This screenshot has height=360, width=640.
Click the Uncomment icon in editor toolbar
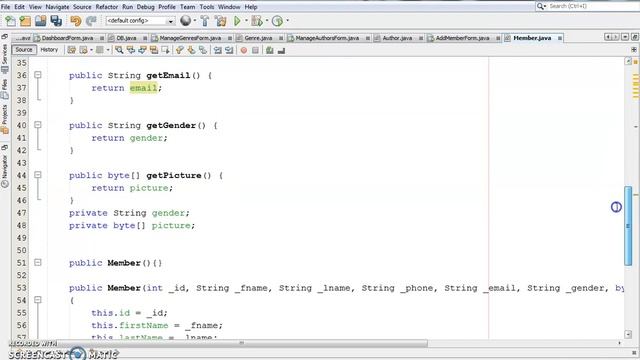281,50
